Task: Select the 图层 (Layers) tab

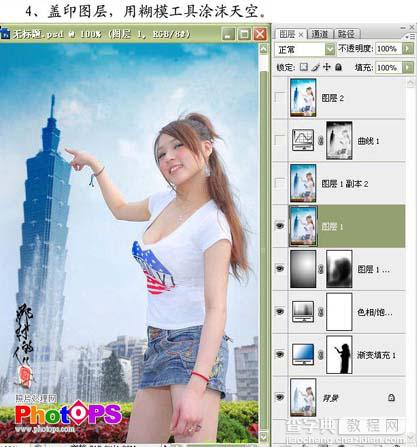Action: [287, 34]
